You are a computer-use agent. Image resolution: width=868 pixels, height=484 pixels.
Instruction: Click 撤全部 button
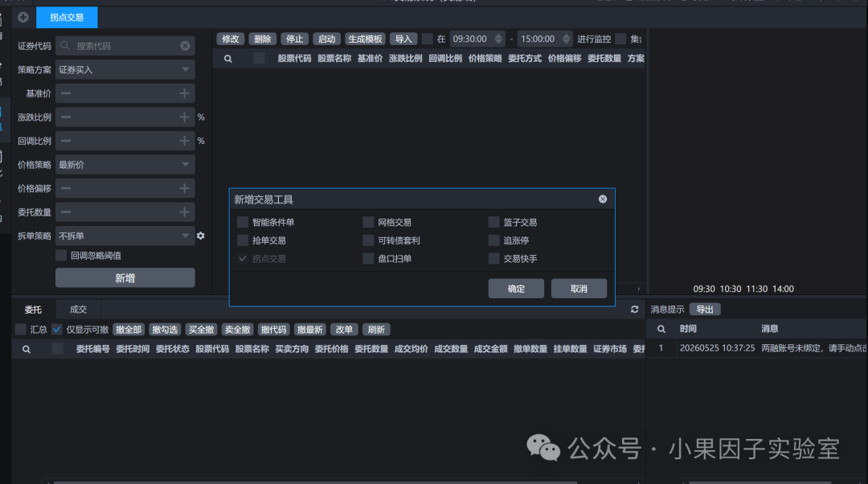[x=129, y=330]
